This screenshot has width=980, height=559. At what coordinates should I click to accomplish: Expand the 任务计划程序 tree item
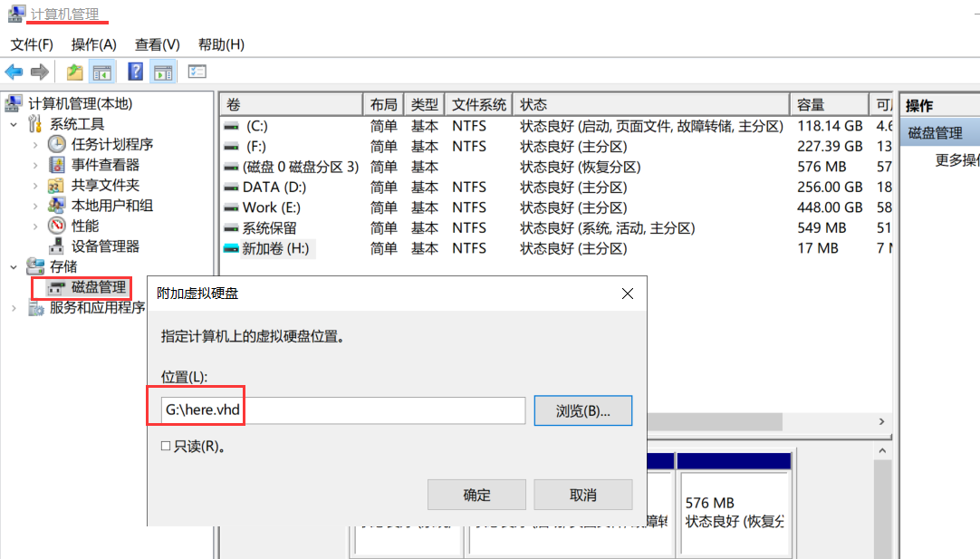pyautogui.click(x=35, y=143)
